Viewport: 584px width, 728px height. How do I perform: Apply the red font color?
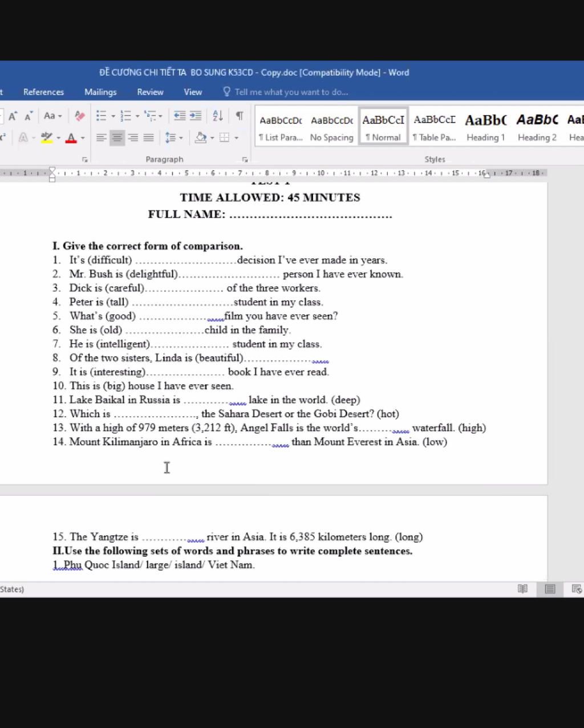tap(71, 137)
